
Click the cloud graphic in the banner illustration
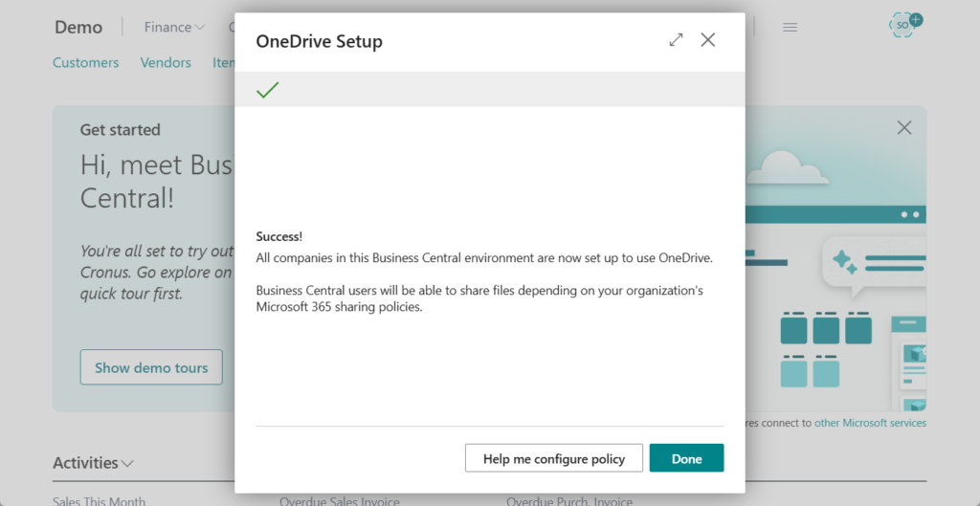pyautogui.click(x=788, y=169)
